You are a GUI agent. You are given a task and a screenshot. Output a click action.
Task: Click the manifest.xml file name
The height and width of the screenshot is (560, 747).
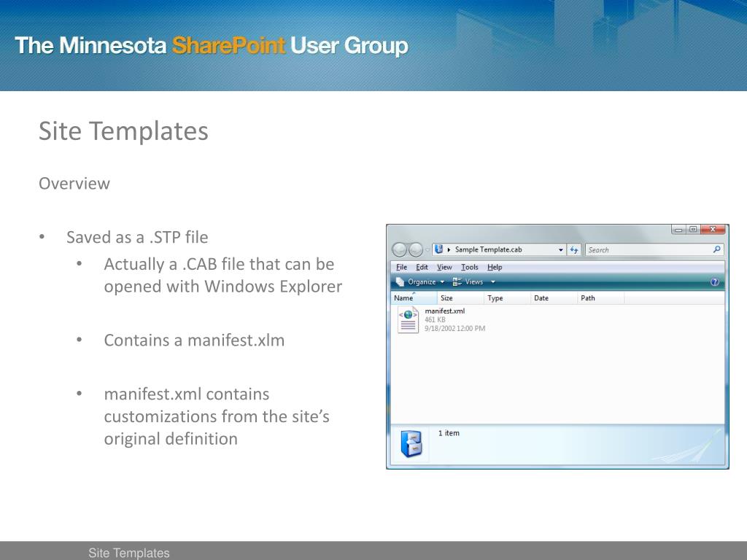[444, 311]
